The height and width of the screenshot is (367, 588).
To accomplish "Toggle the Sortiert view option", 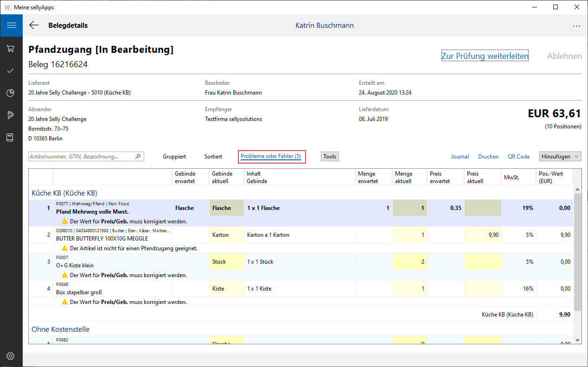I will [213, 157].
